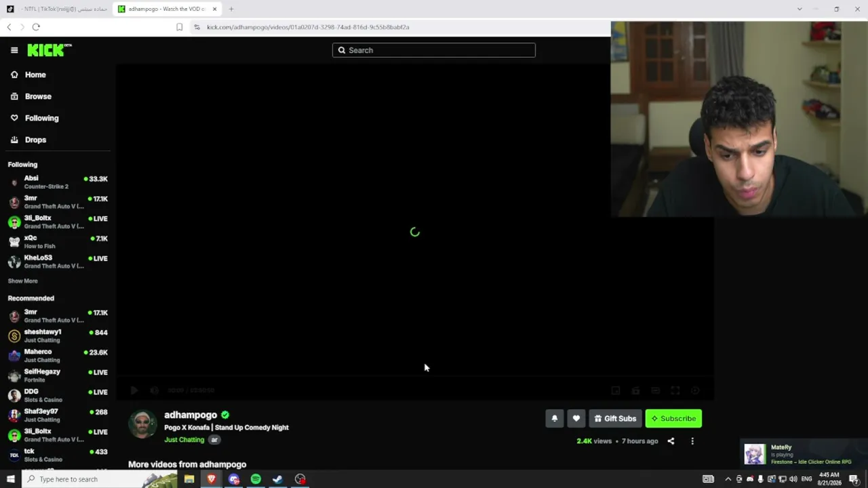
Task: Open the Browse section in sidebar
Action: [31, 96]
